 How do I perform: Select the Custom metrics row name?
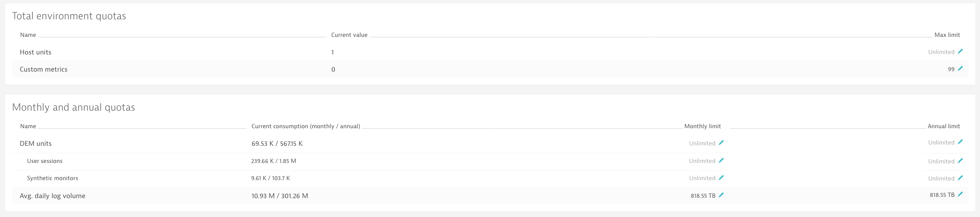43,69
